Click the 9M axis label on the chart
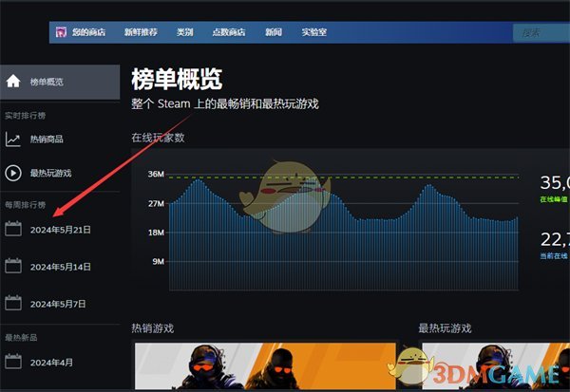The image size is (570, 392). click(x=158, y=262)
